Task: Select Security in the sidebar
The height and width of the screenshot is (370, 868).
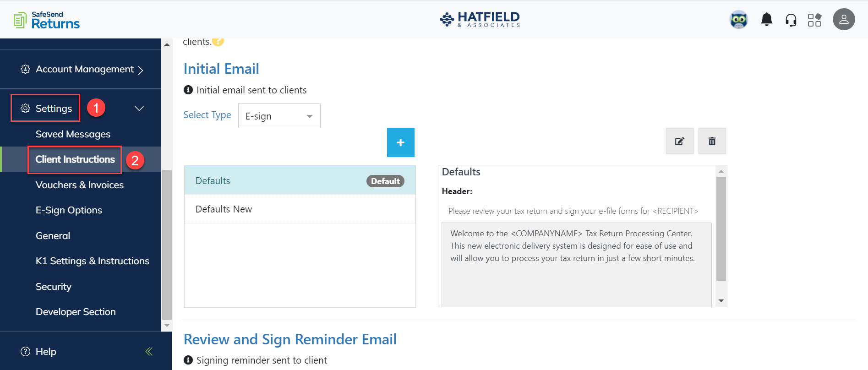Action: pos(54,286)
